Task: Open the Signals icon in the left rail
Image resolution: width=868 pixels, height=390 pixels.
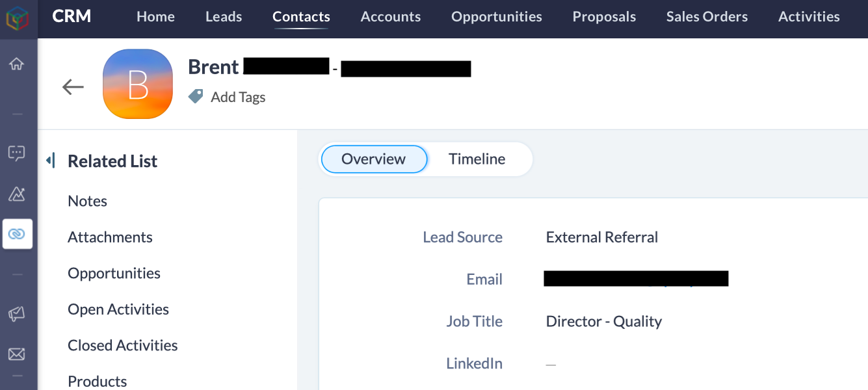Action: pyautogui.click(x=18, y=194)
